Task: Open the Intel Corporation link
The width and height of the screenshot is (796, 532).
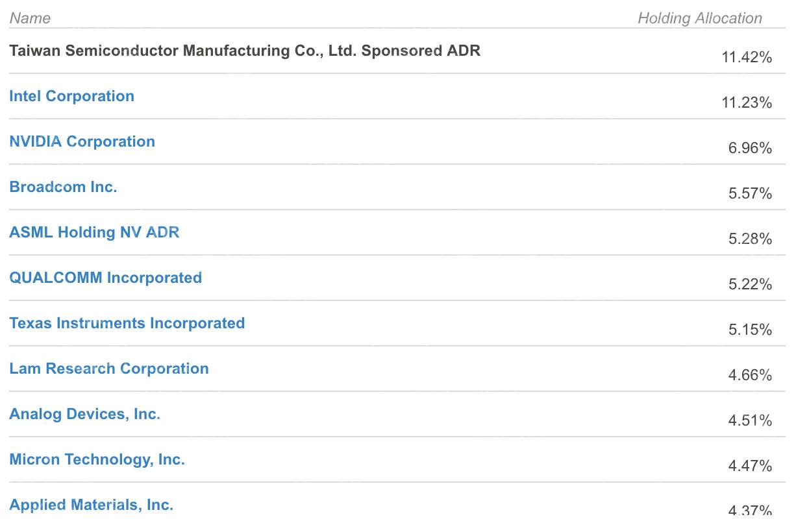Action: [71, 96]
